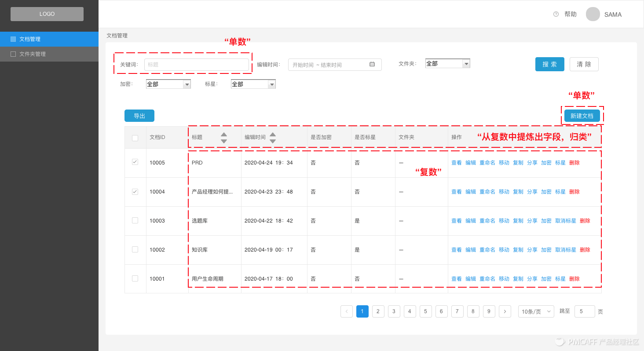This screenshot has height=351, width=644.
Task: Go to previous page with left chevron
Action: (347, 311)
